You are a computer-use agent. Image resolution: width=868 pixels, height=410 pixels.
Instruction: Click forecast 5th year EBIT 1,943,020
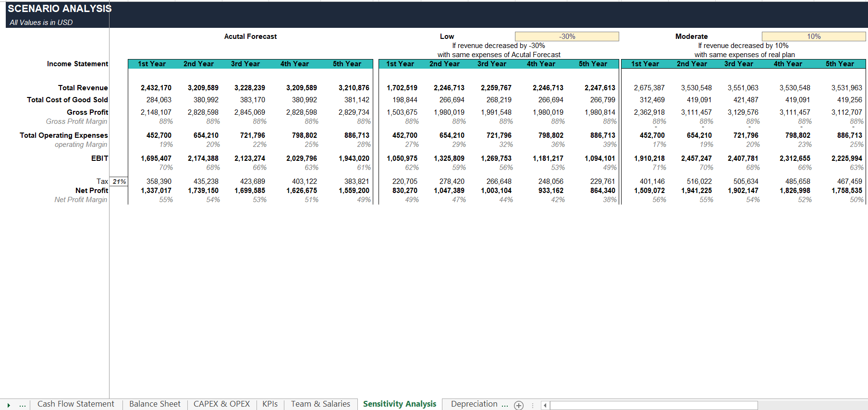(354, 158)
